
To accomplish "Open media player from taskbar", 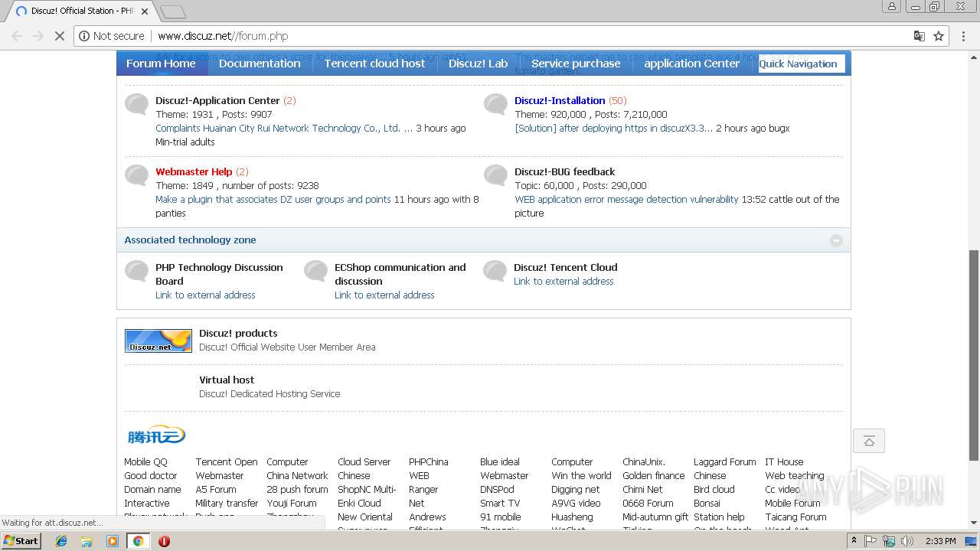I will (113, 540).
